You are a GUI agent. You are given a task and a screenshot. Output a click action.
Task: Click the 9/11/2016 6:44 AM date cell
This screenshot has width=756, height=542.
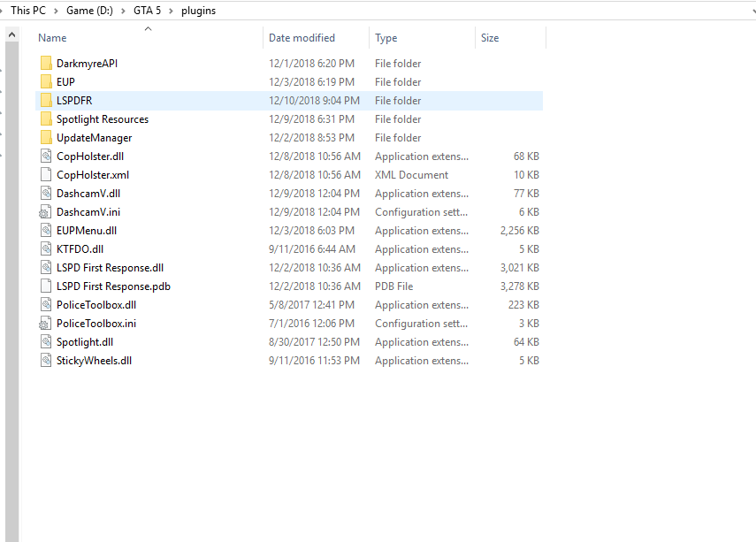pyautogui.click(x=312, y=249)
